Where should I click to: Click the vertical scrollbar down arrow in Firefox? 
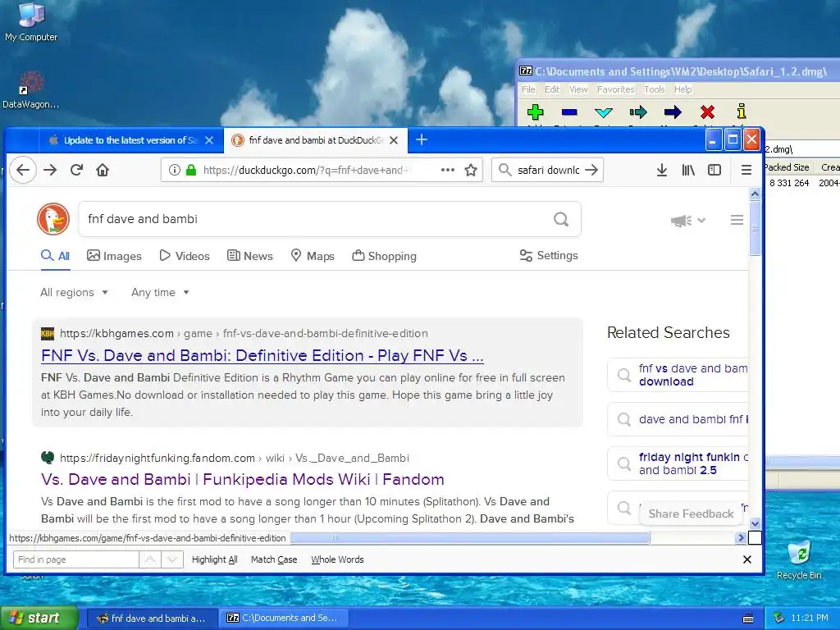point(755,523)
